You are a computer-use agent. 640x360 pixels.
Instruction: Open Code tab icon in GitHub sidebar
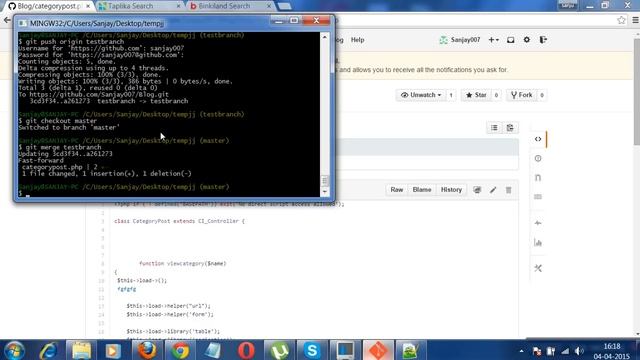point(538,139)
